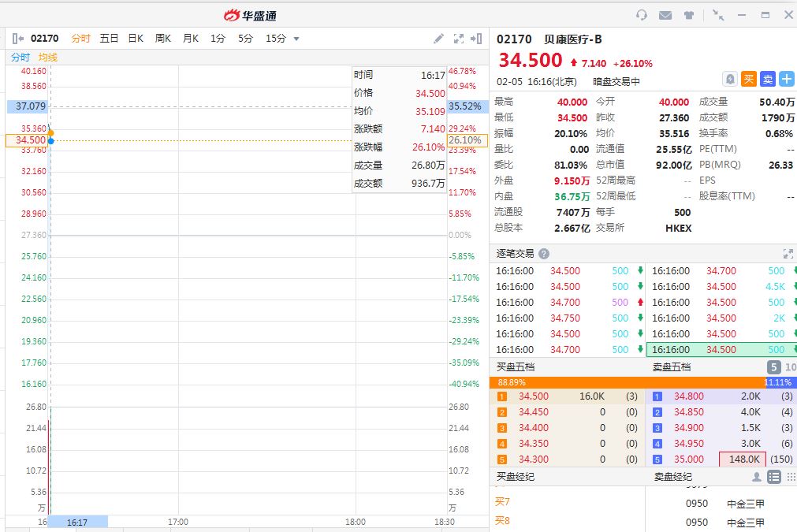Click the pencil drawing tool icon

tap(439, 39)
